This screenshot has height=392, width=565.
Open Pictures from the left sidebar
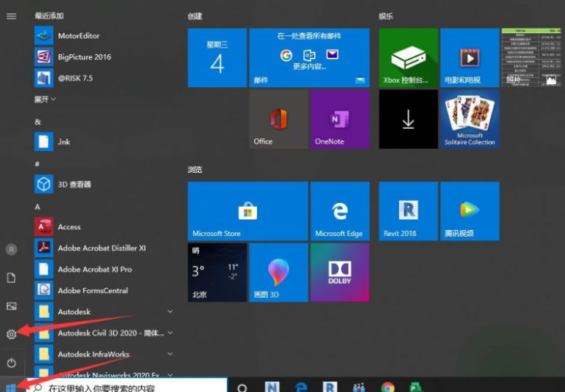click(x=12, y=306)
